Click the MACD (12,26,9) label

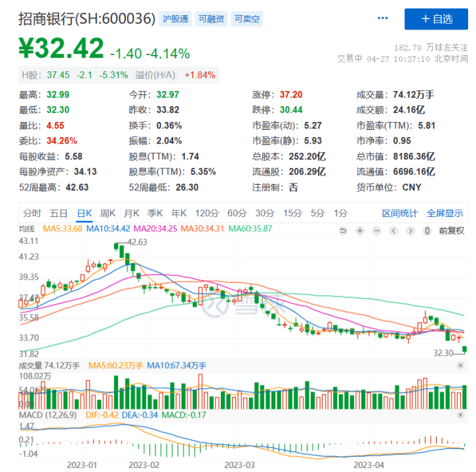pos(48,415)
